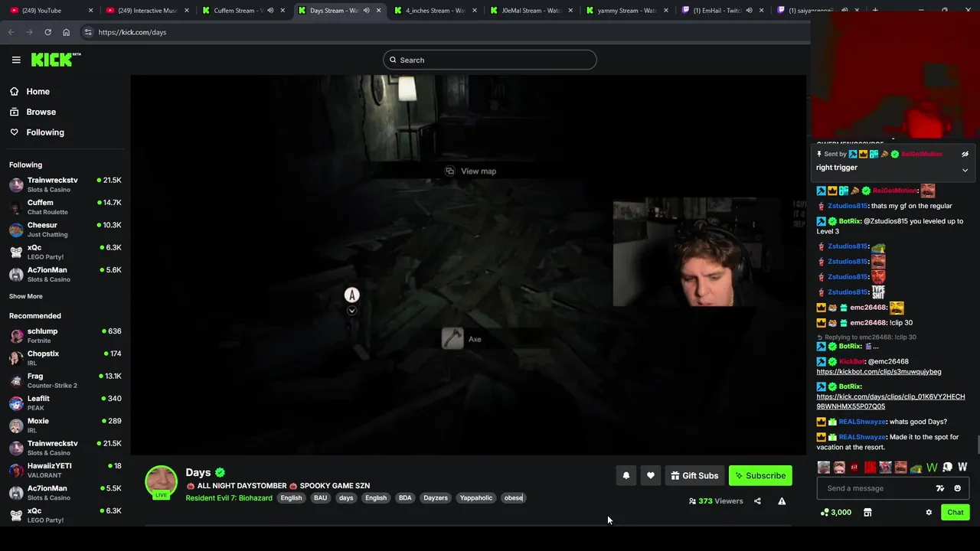
Task: Mute the EmHail Twitch tab audio
Action: point(749,11)
